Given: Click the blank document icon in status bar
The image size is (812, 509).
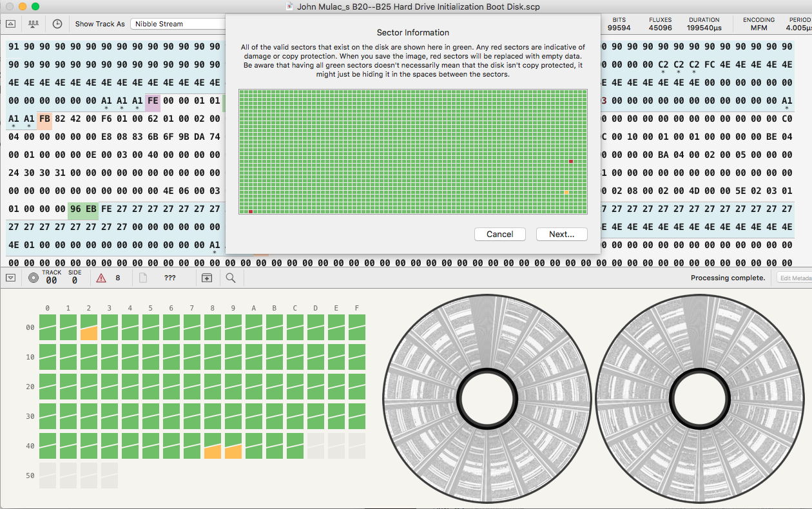Looking at the screenshot, I should point(143,278).
